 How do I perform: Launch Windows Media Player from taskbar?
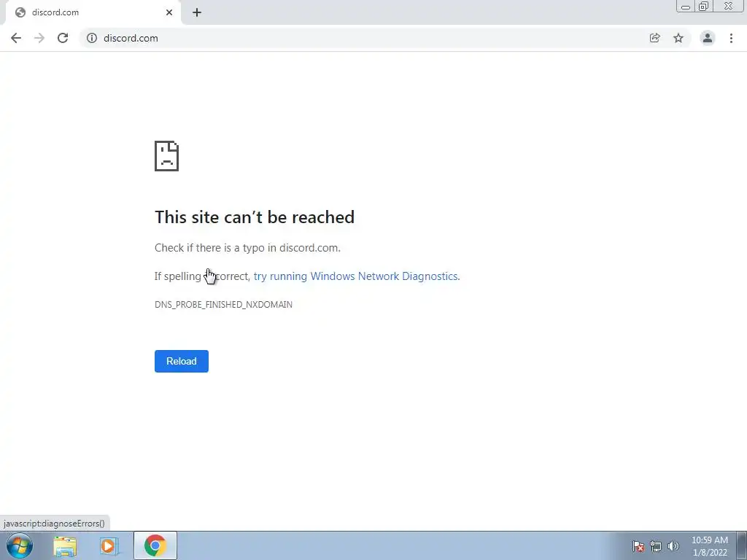(109, 546)
